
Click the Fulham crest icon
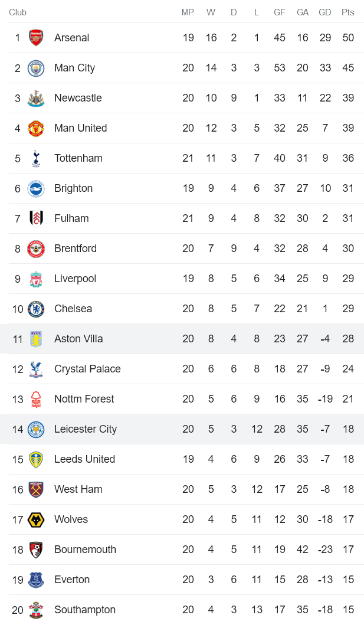tap(36, 218)
